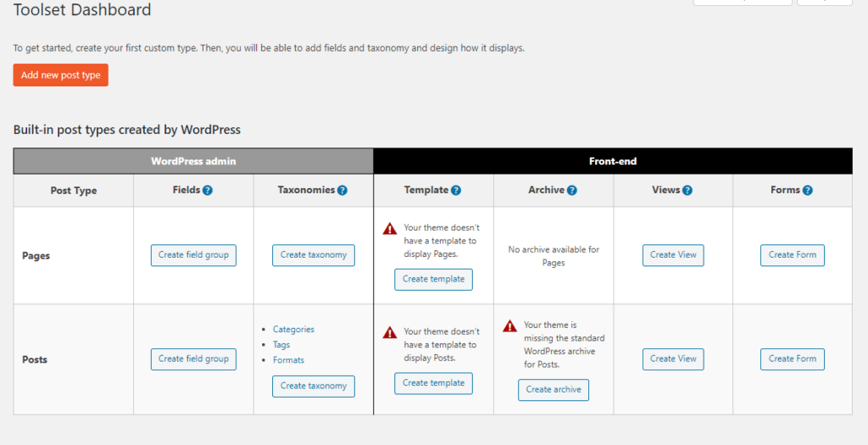Click warning icon in Posts archive cell

509,326
